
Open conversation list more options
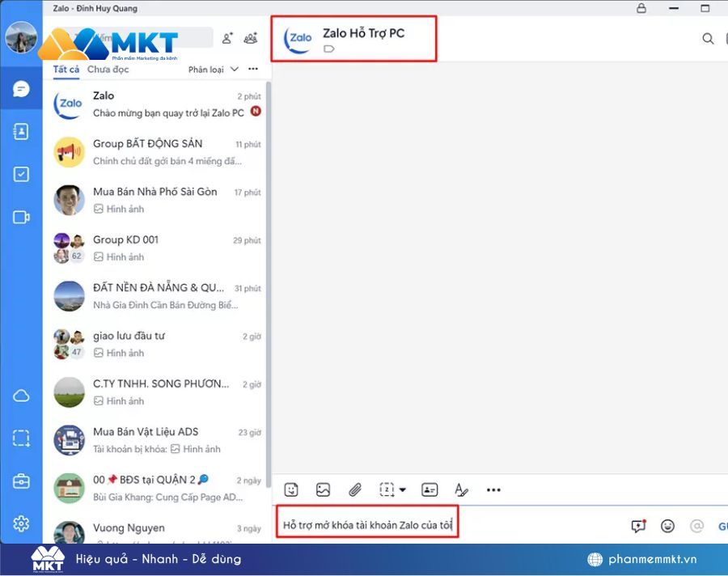[x=253, y=69]
